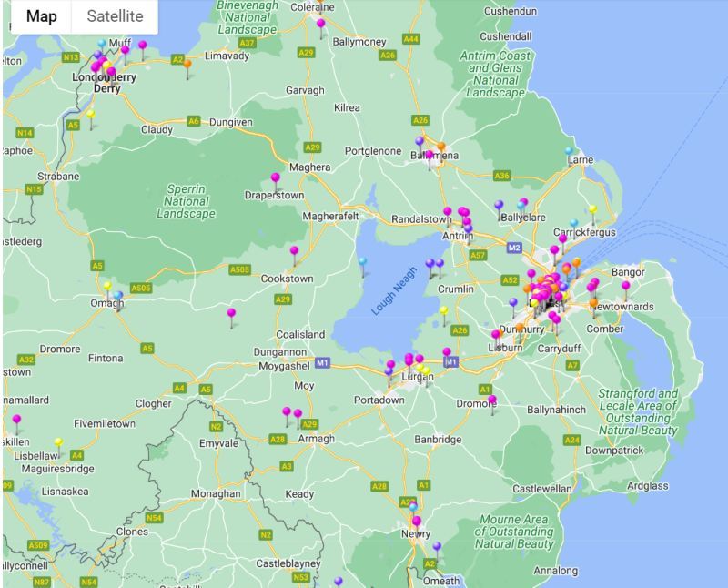
Task: Click the orange marker near Carrickfergus
Action: tap(576, 262)
